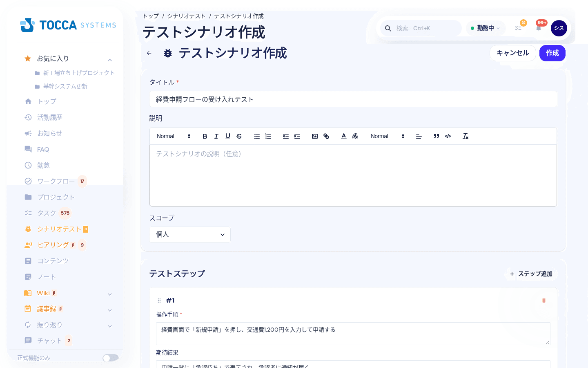This screenshot has height=368, width=588.
Task: Insert a blockquote
Action: coord(437,136)
